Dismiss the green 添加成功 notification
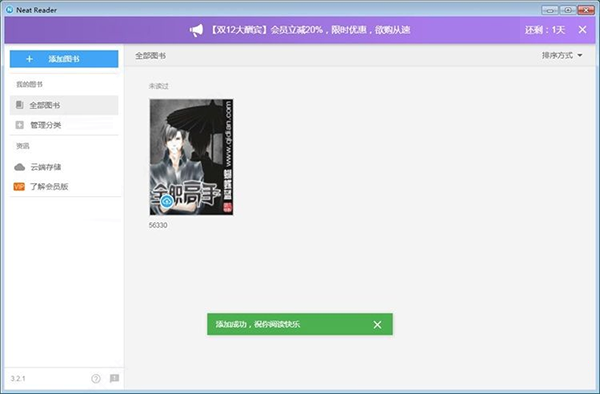600x394 pixels. click(377, 325)
